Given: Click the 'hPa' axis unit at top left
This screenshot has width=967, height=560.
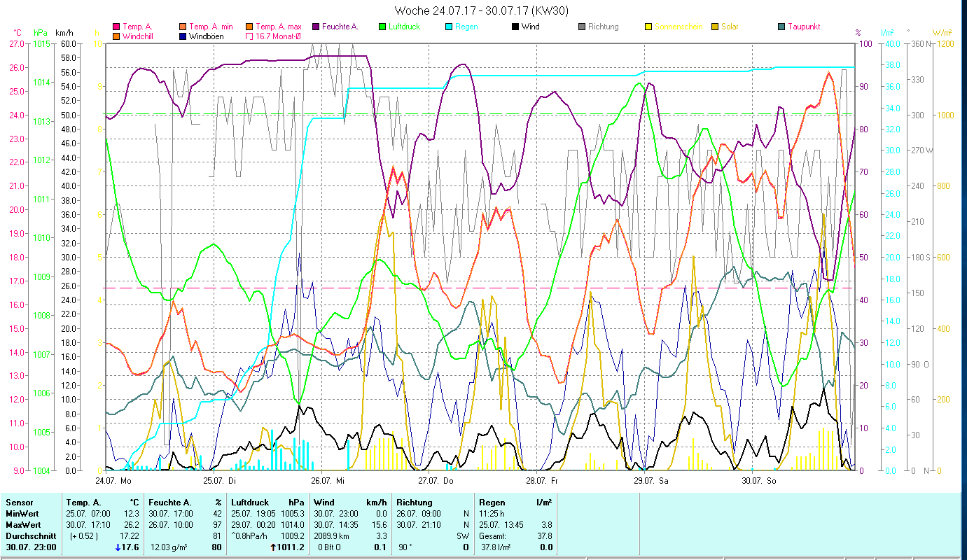Looking at the screenshot, I should pos(40,32).
